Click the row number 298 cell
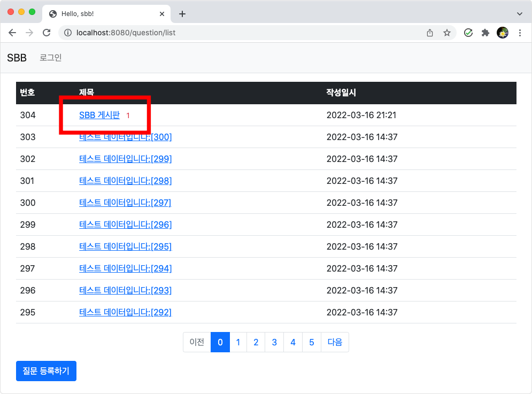Screen dimensions: 532x394 [x=28, y=246]
